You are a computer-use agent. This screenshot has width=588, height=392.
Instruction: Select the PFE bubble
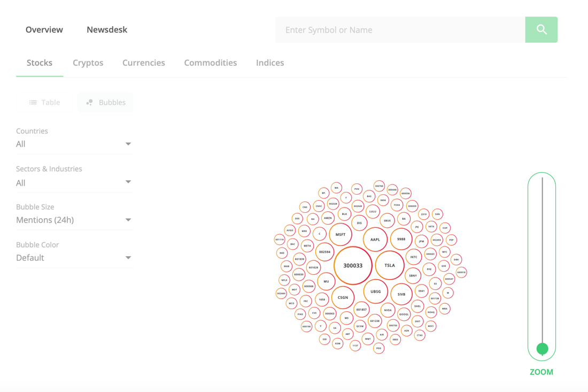coord(429,269)
